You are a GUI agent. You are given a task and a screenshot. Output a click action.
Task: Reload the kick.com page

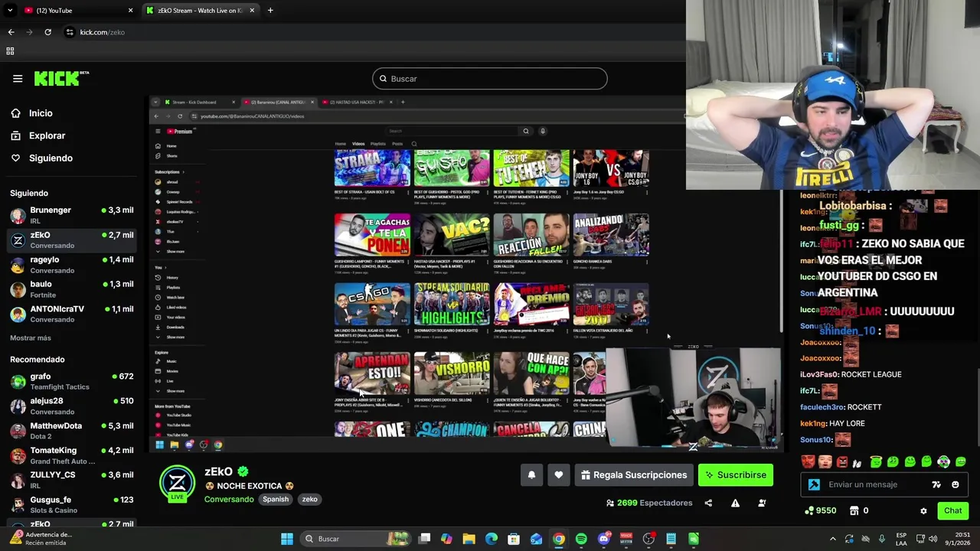[x=47, y=32]
